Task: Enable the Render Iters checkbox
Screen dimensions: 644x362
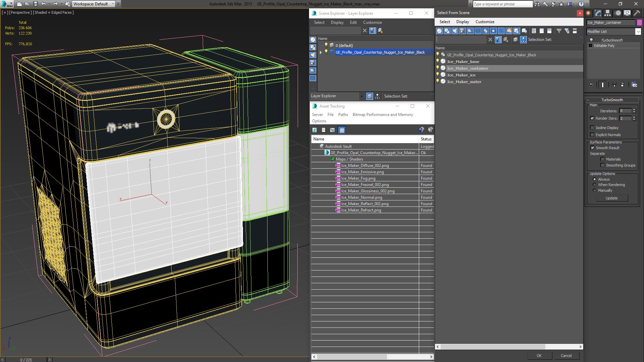Action: (592, 118)
